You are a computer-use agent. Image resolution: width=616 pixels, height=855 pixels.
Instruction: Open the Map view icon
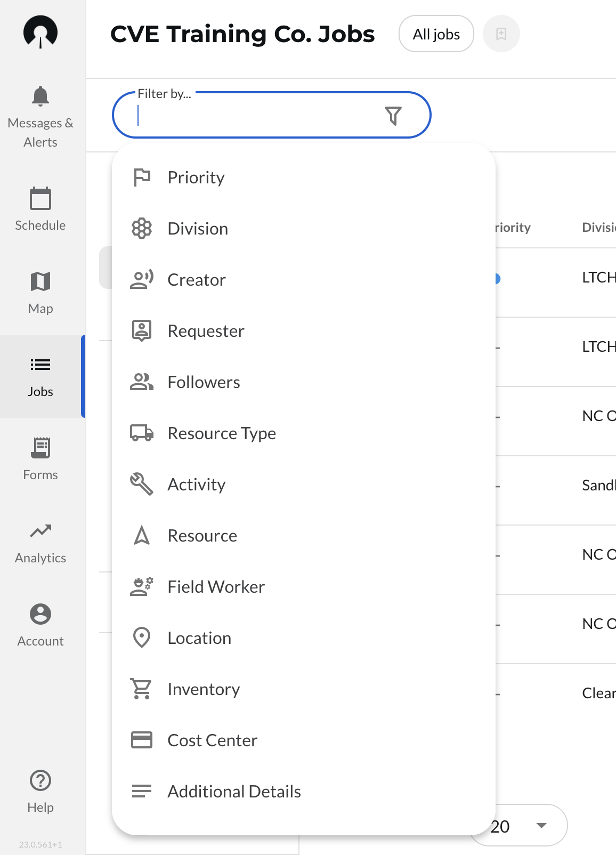[40, 282]
